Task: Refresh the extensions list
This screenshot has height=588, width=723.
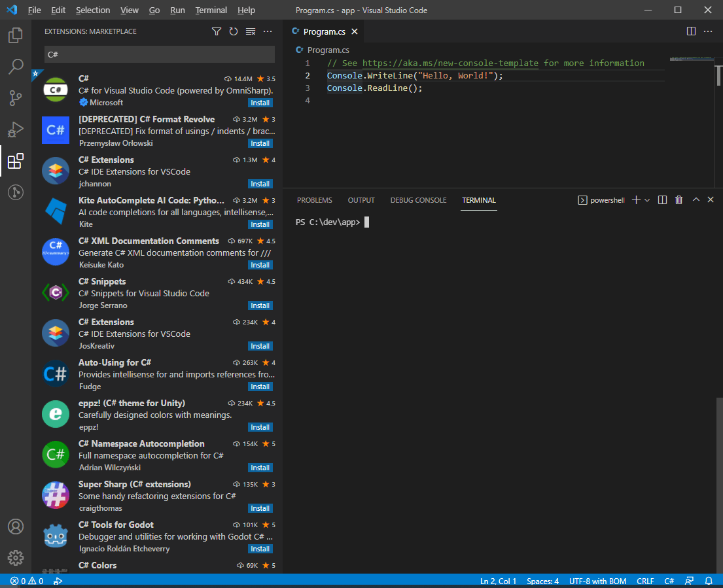Action: pyautogui.click(x=234, y=31)
